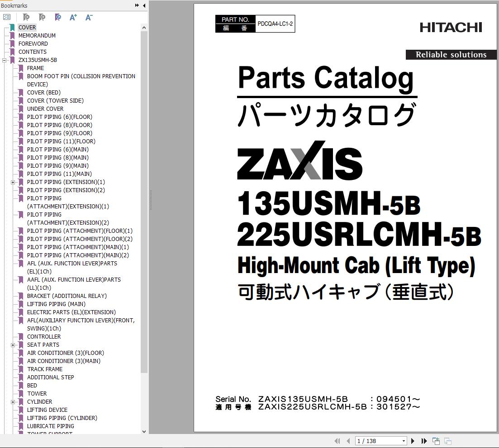The image size is (499, 448).
Task: Open the page number dropdown arrow
Action: [x=404, y=441]
